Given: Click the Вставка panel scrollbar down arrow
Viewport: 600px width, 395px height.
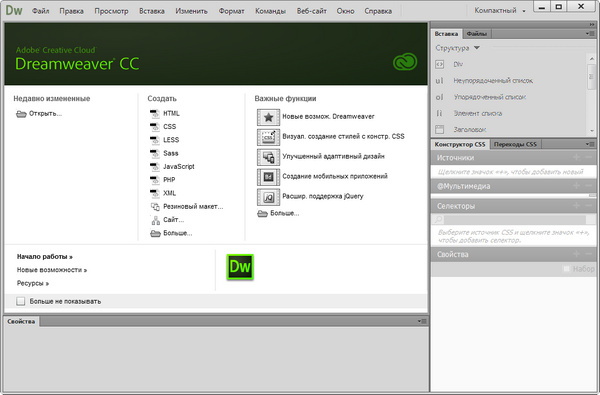Looking at the screenshot, I should [x=592, y=131].
